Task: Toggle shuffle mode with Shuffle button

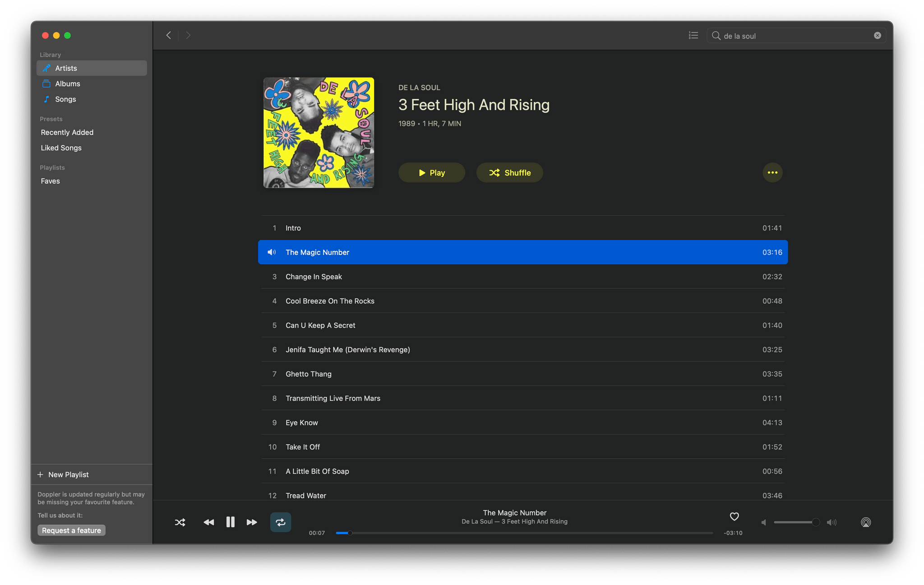Action: coord(509,172)
